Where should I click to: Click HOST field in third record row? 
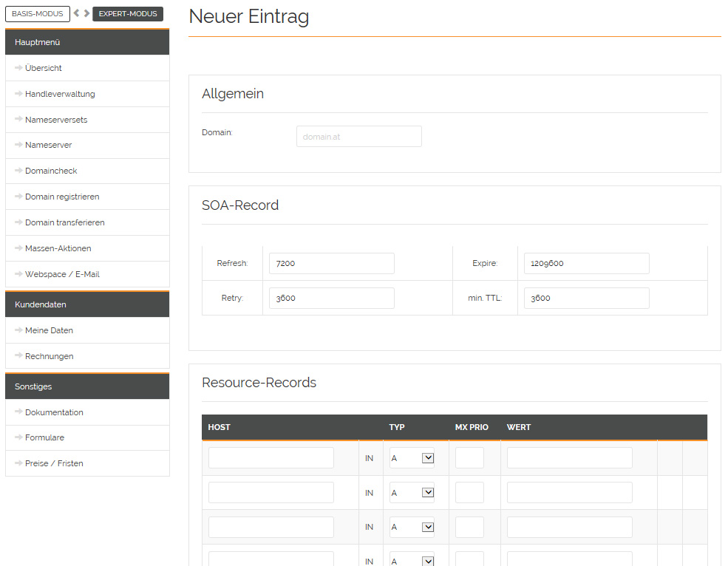(x=271, y=527)
